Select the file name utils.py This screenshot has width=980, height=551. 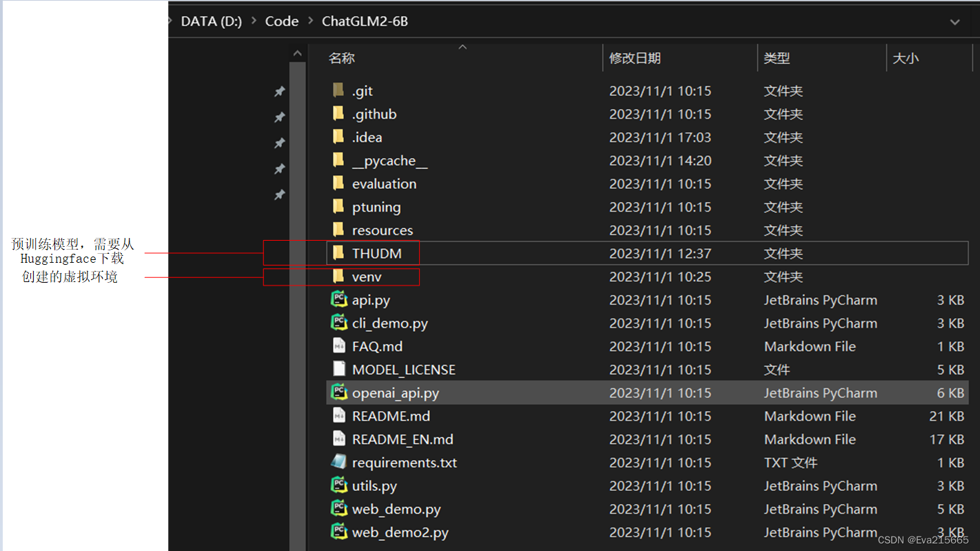(374, 486)
